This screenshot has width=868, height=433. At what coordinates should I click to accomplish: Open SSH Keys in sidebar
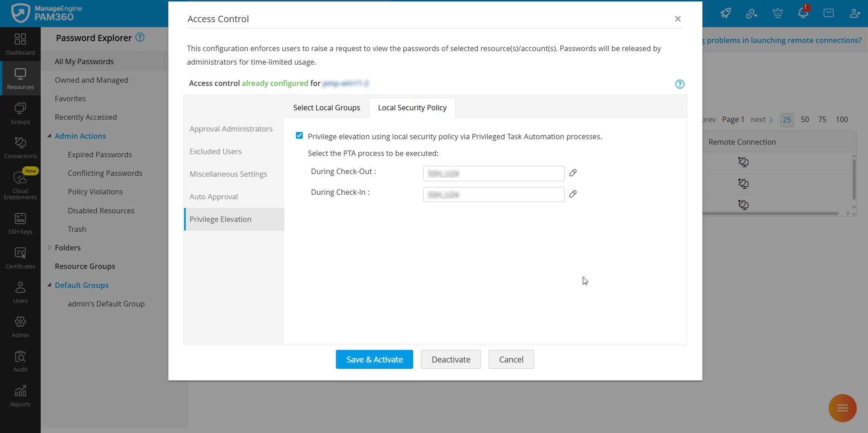pyautogui.click(x=20, y=223)
